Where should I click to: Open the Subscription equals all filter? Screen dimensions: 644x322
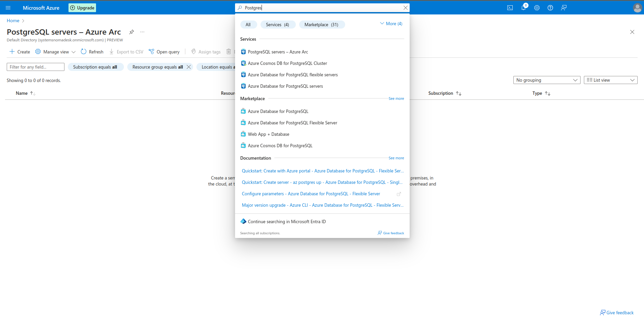click(x=95, y=67)
